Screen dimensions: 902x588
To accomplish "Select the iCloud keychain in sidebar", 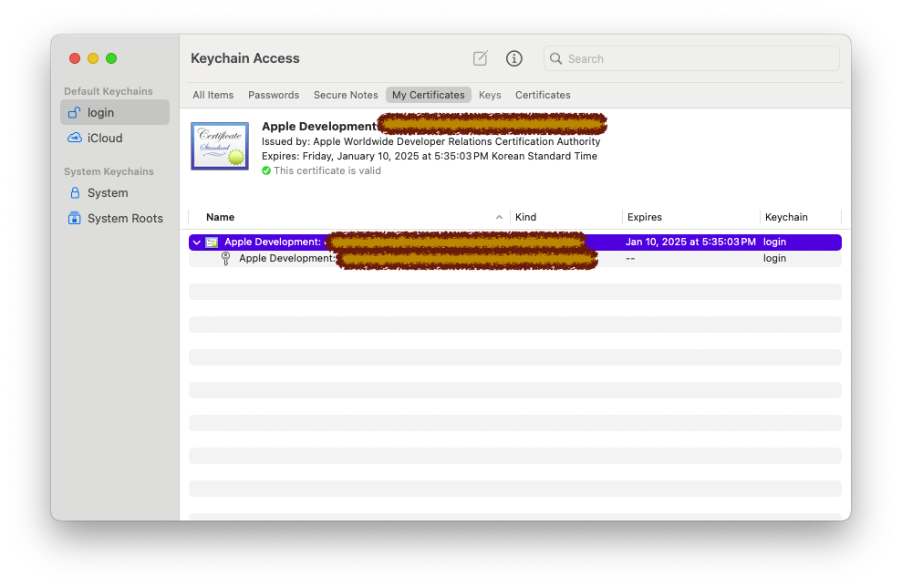I will point(115,138).
